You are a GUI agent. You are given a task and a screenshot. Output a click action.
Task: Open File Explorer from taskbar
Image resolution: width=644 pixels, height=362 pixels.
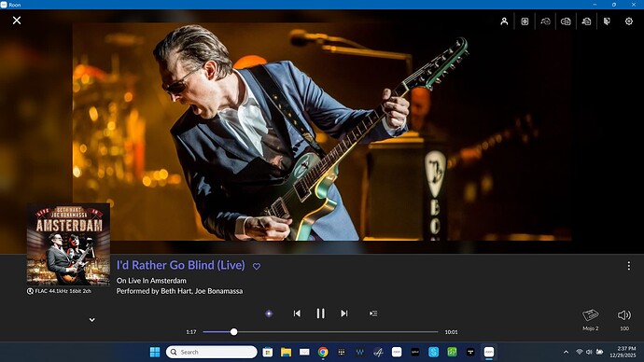(x=286, y=352)
